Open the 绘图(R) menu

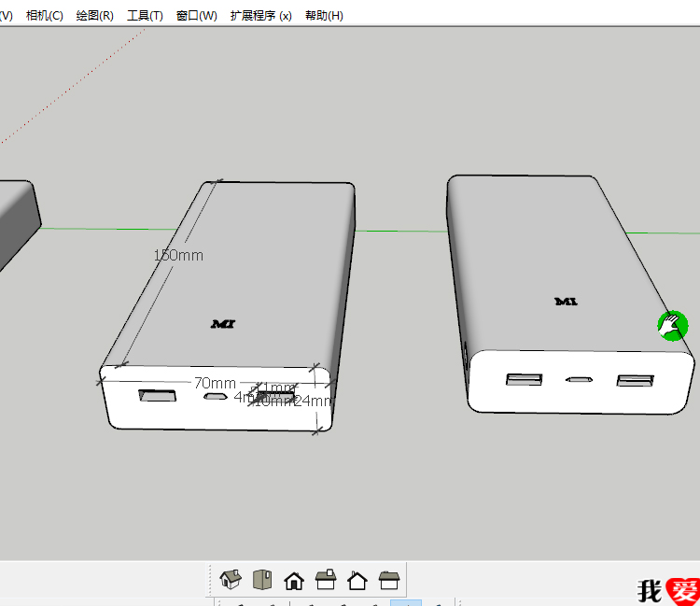(x=94, y=16)
